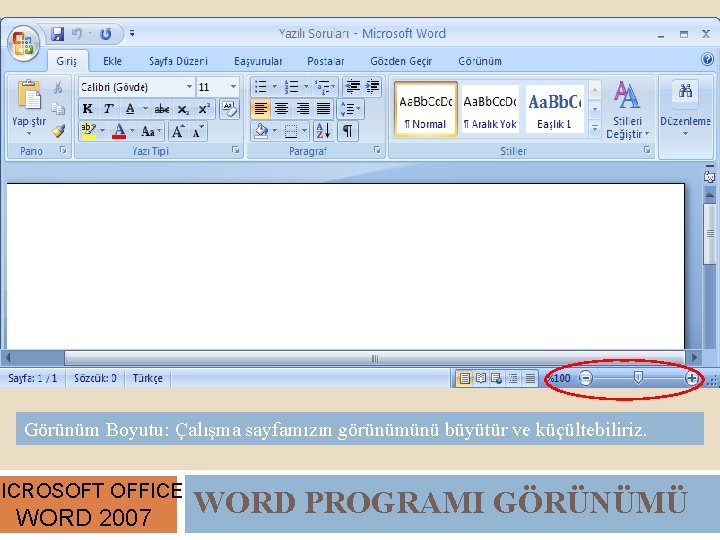Click the strikethrough abc icon
This screenshot has width=720, height=540.
pyautogui.click(x=162, y=109)
